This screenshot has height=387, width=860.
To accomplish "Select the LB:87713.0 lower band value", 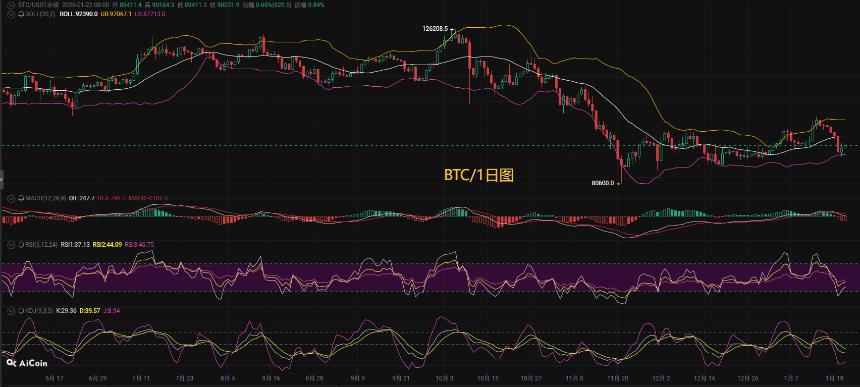I will tap(150, 14).
